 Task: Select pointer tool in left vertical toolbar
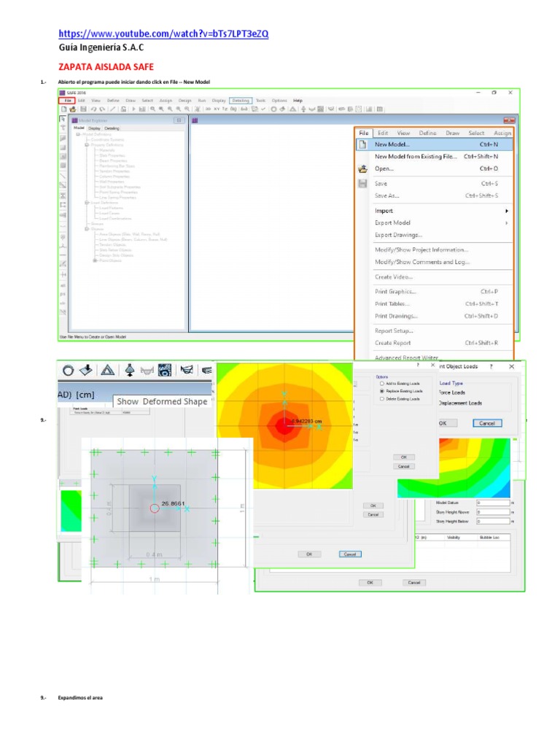[x=63, y=119]
